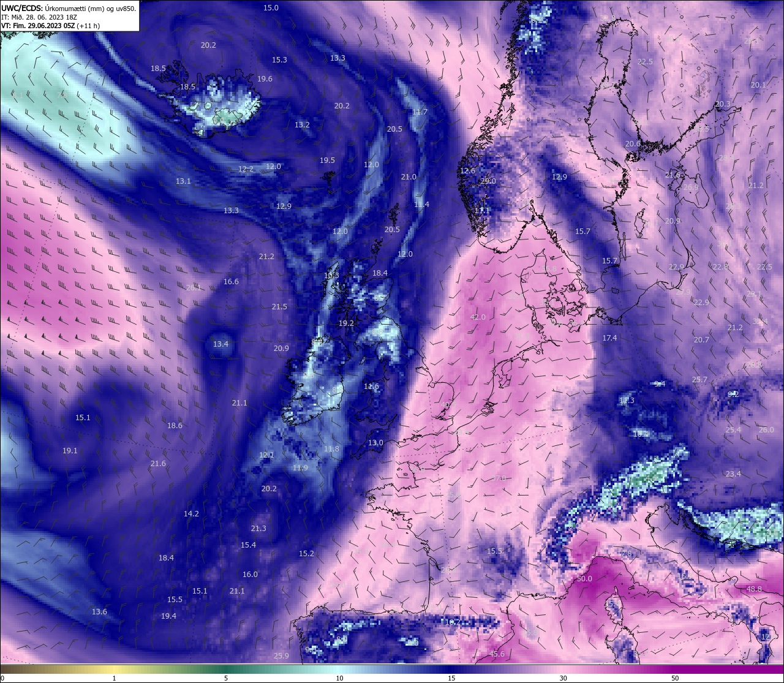Click the map value 21.5
This screenshot has height=683, width=784.
coord(279,307)
